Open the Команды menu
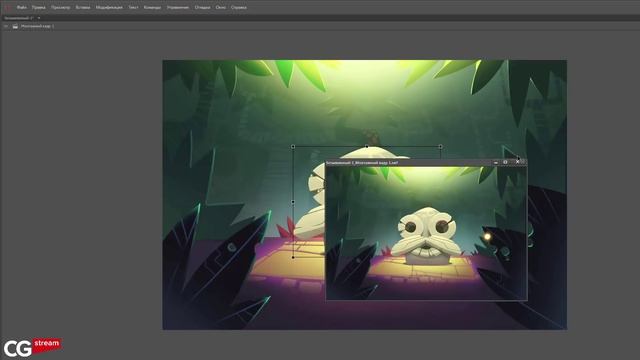Screen dimensions: 640x360 [x=152, y=7]
